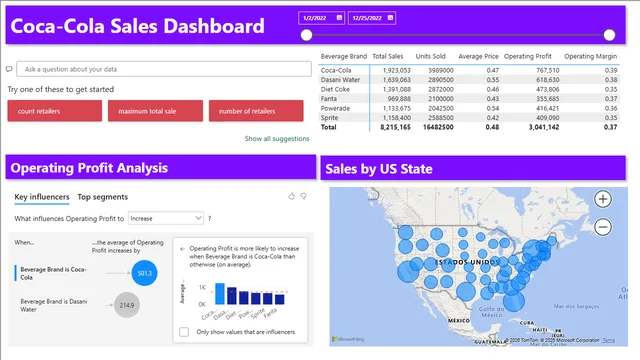
Task: Enable only show values that are influencers
Action: pyautogui.click(x=184, y=332)
